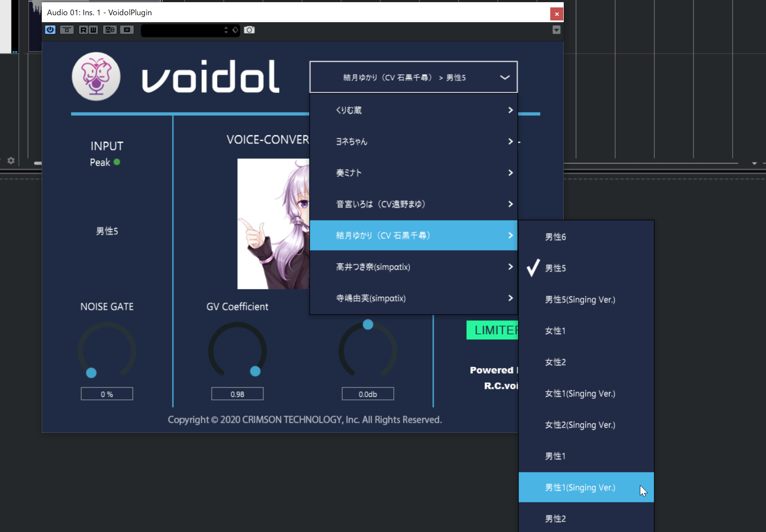Close the VoidolPlugin window
Screen dimensions: 766x532
tap(557, 14)
